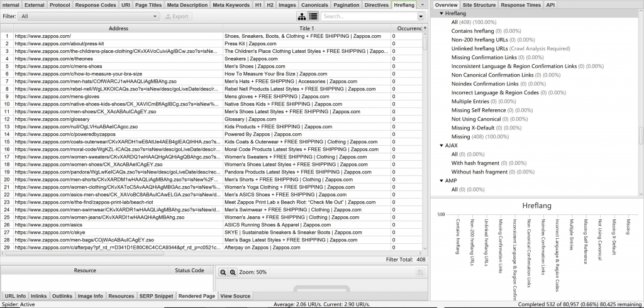Open the Image Info bottom tab
The image size is (644, 308).
pyautogui.click(x=91, y=295)
